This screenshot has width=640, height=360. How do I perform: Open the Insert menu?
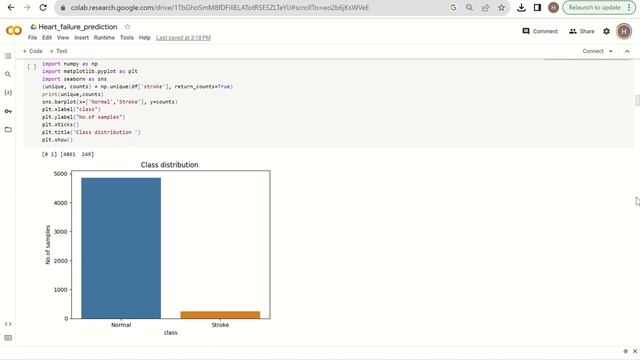click(81, 38)
